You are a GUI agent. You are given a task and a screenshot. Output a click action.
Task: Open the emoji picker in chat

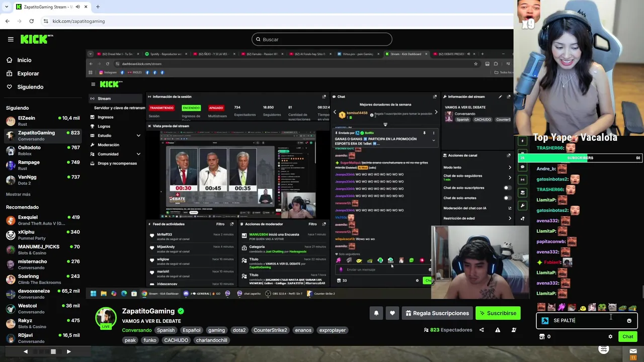(629, 320)
